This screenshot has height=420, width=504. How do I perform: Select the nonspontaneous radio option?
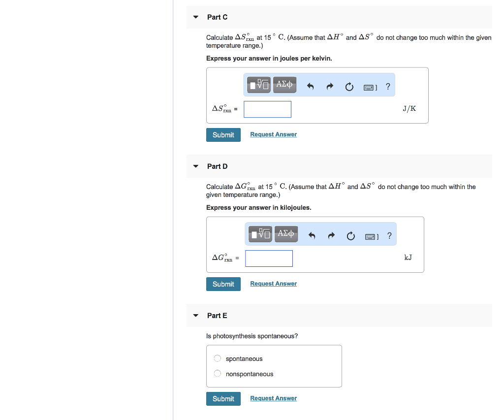point(218,374)
